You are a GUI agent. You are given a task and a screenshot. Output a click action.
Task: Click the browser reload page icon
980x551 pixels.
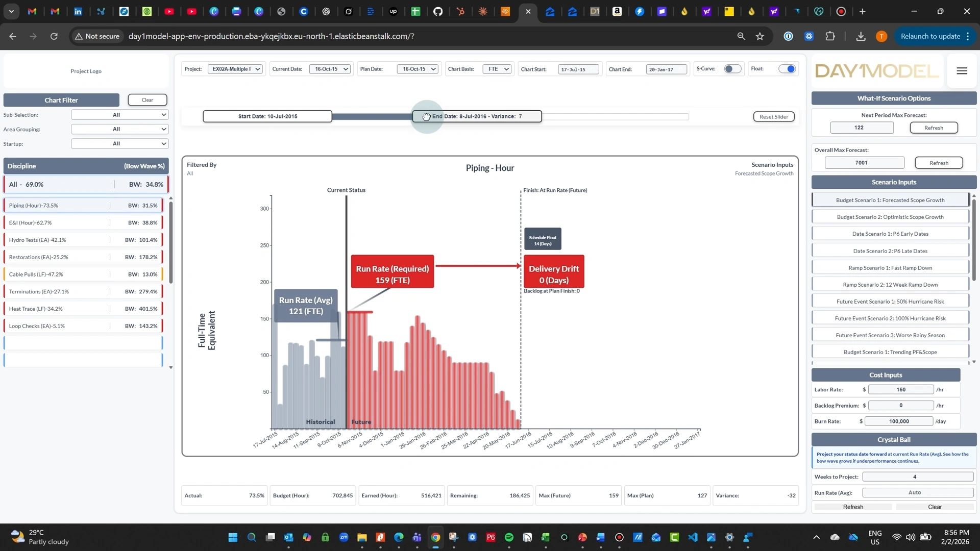54,36
